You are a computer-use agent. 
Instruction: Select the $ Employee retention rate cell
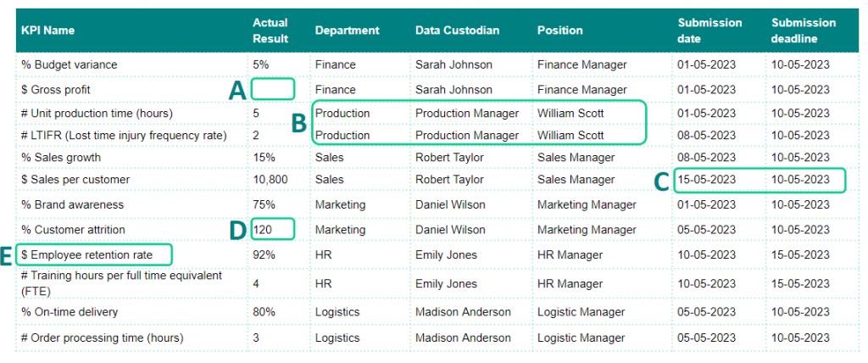[x=93, y=254]
